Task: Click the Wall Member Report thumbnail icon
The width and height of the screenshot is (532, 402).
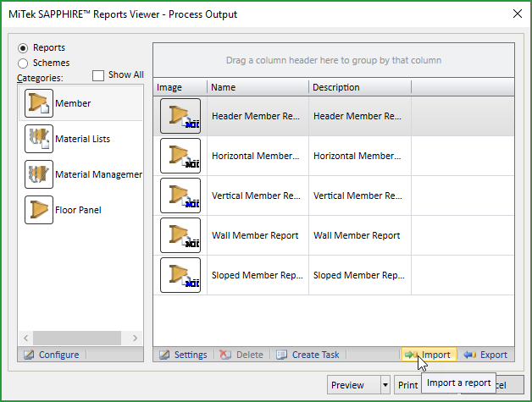Action: point(180,235)
